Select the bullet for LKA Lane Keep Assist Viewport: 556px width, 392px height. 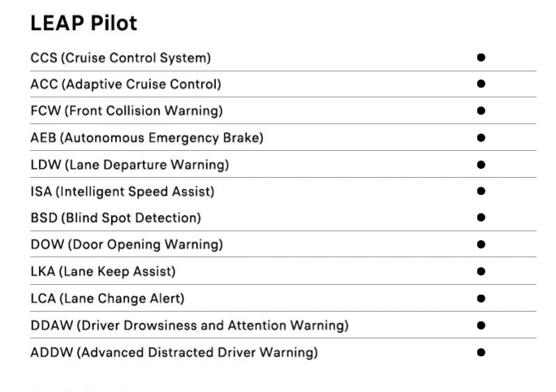[481, 272]
